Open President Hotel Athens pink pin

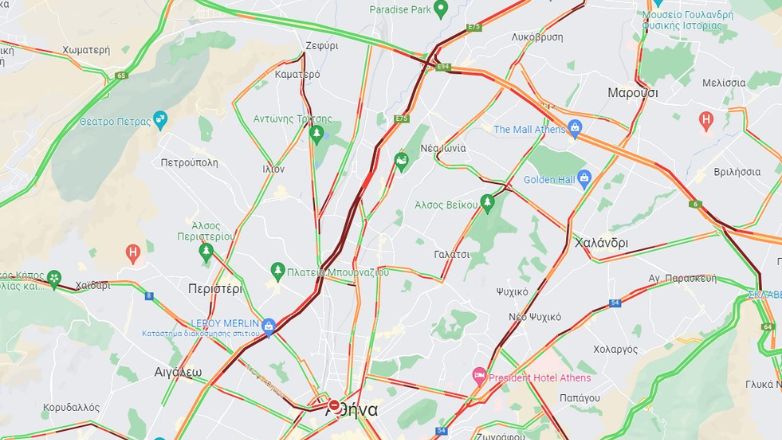(x=479, y=376)
